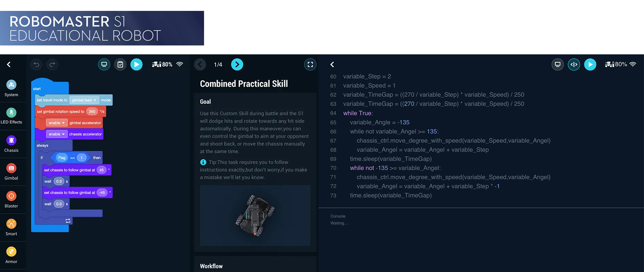Click code line 64 while True
The width and height of the screenshot is (644, 272).
(358, 113)
